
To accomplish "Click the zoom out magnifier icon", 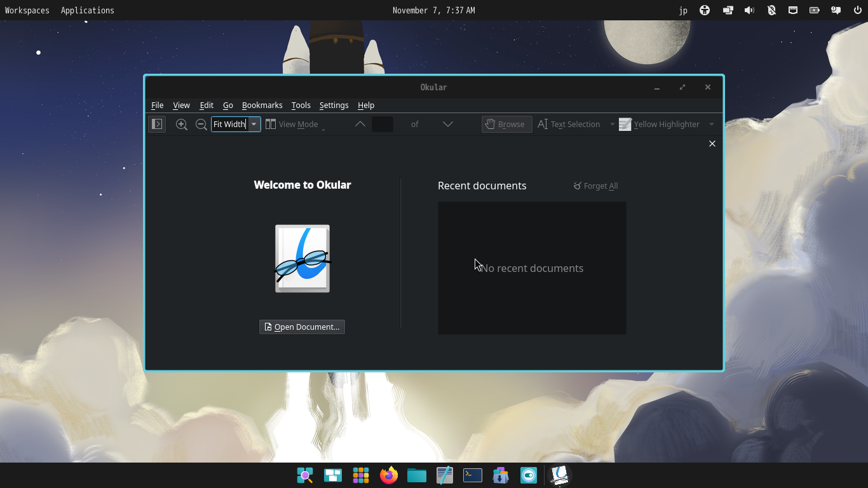I will pos(201,125).
